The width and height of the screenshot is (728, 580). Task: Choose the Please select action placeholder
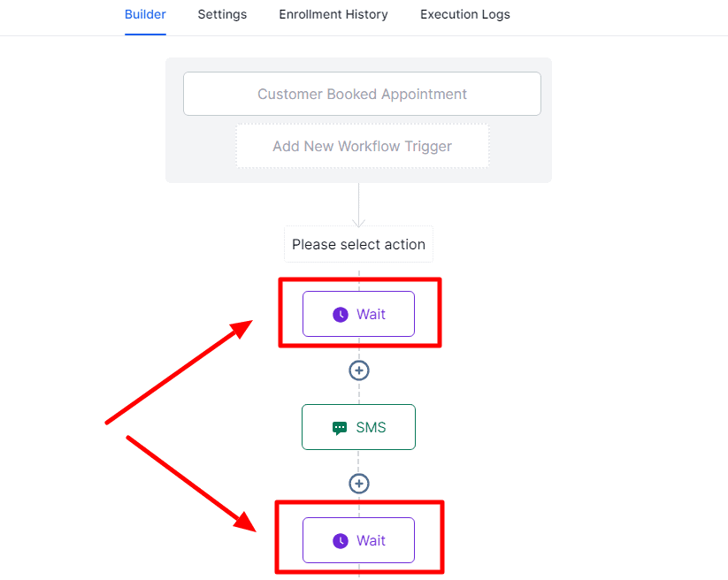358,244
